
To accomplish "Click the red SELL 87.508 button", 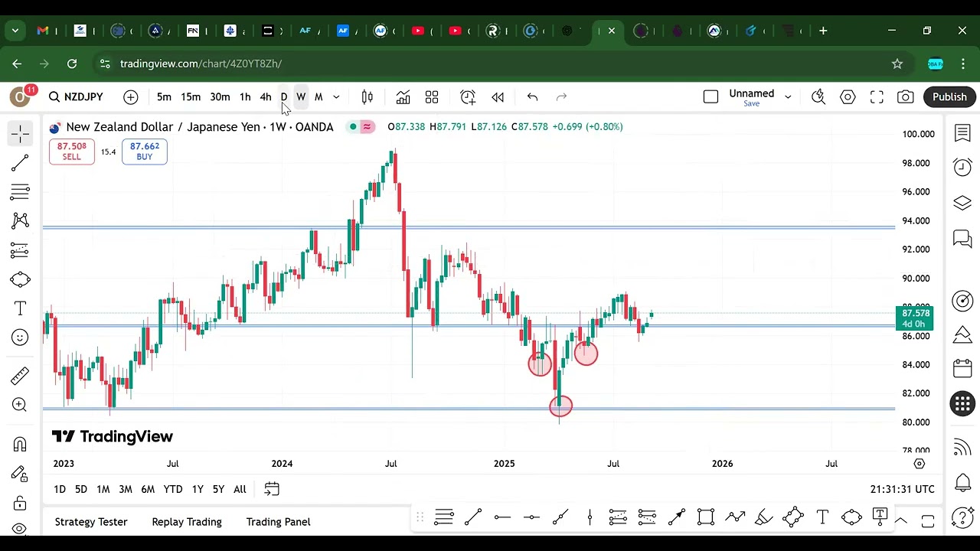I will pos(71,152).
